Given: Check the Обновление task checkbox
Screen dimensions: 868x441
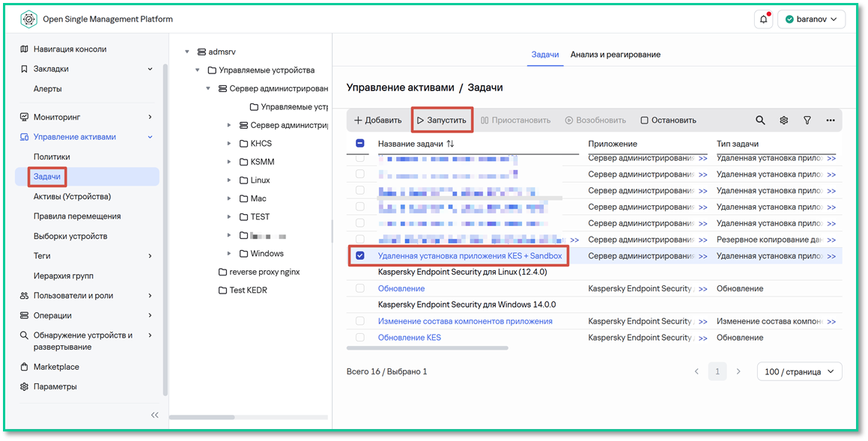Looking at the screenshot, I should pos(359,288).
